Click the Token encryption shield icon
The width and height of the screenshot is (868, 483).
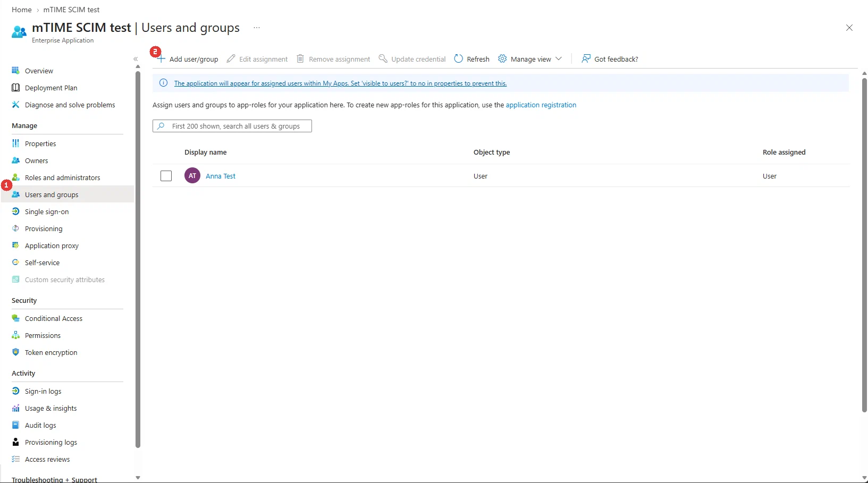click(x=15, y=352)
